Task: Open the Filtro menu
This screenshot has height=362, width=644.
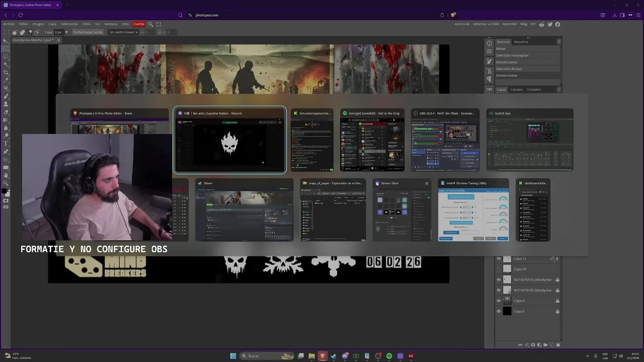Action: click(x=87, y=24)
